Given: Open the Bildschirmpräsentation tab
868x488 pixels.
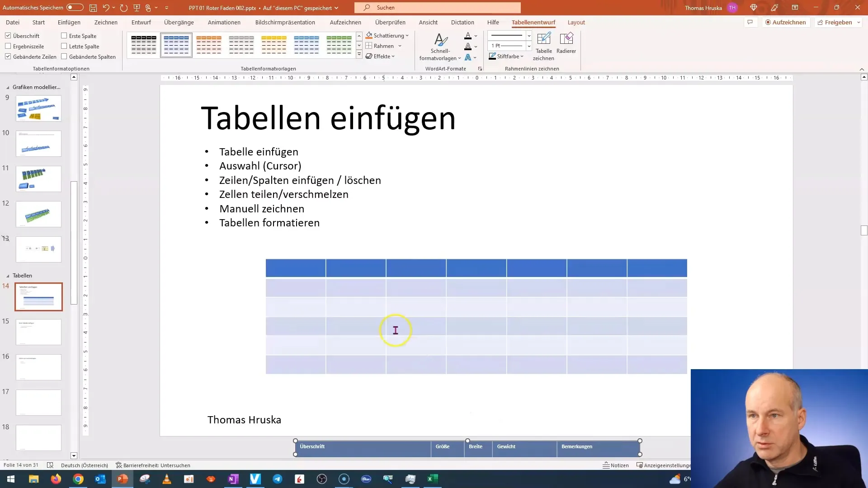Looking at the screenshot, I should [x=285, y=22].
